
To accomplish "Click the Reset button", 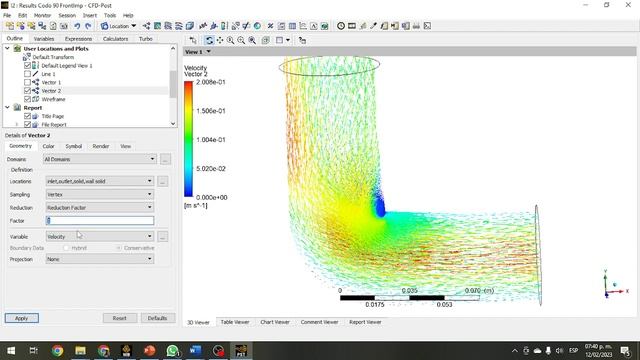I will pos(119,318).
